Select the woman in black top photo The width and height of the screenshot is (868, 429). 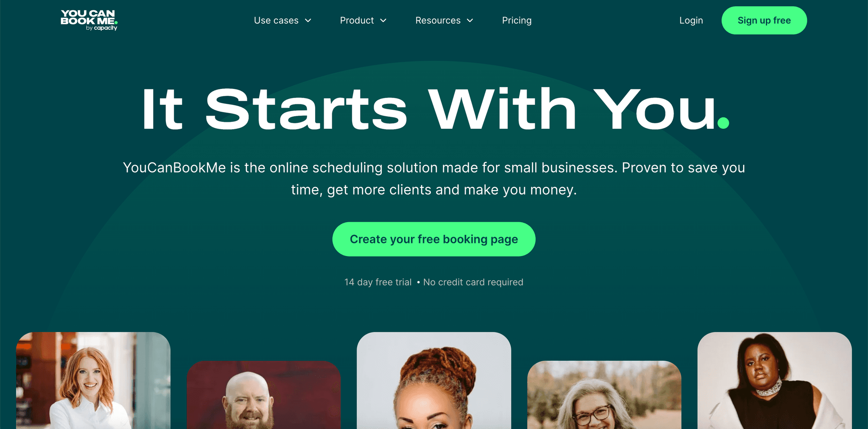coord(774,381)
